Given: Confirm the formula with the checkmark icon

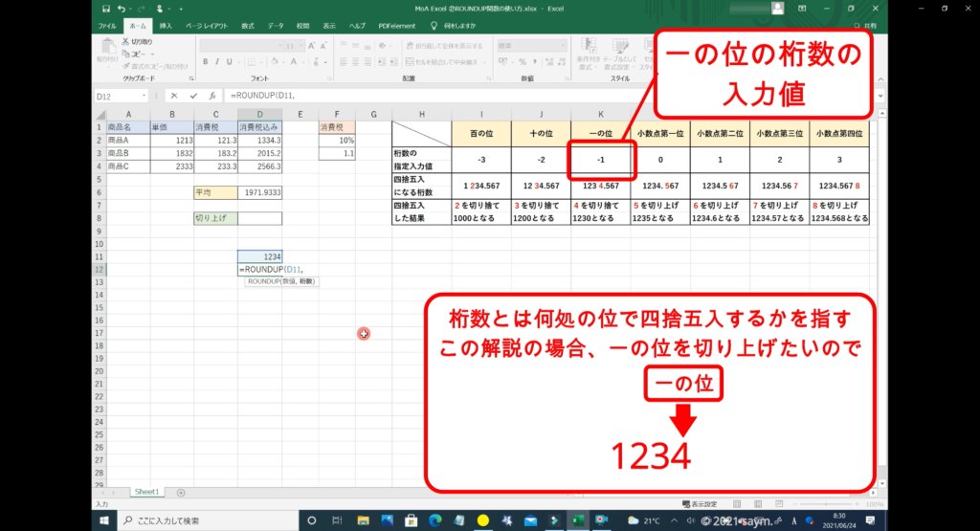Looking at the screenshot, I should point(193,96).
